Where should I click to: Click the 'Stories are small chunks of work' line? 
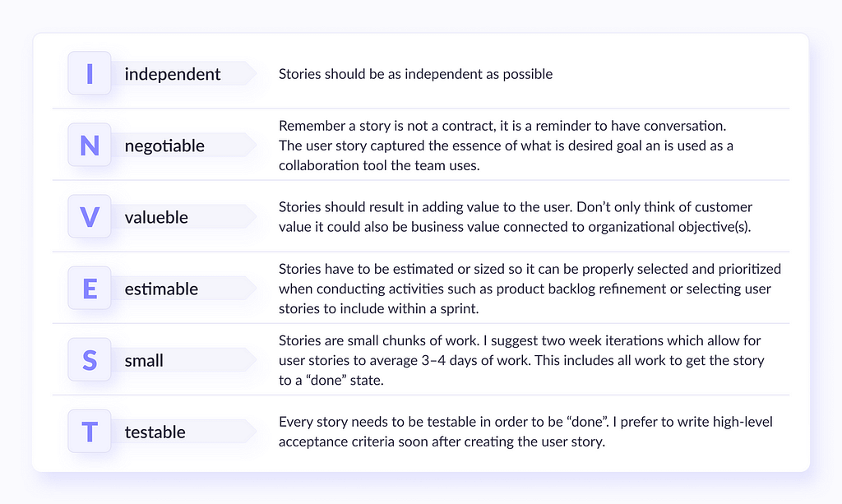[520, 341]
